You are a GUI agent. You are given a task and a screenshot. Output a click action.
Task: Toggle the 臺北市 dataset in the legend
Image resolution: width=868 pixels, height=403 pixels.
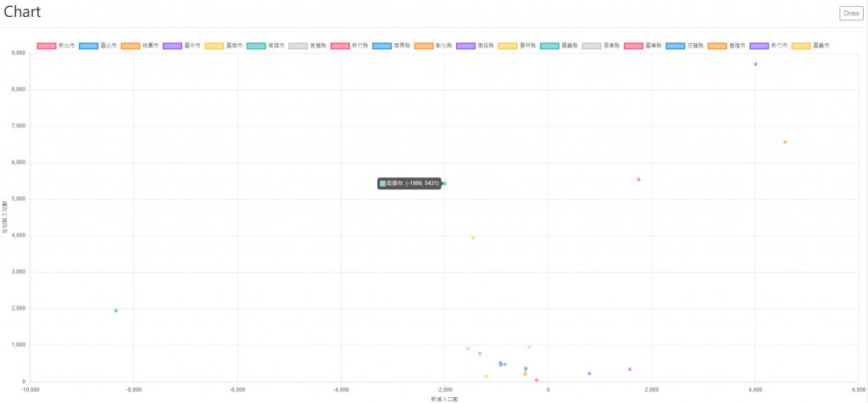(x=98, y=46)
